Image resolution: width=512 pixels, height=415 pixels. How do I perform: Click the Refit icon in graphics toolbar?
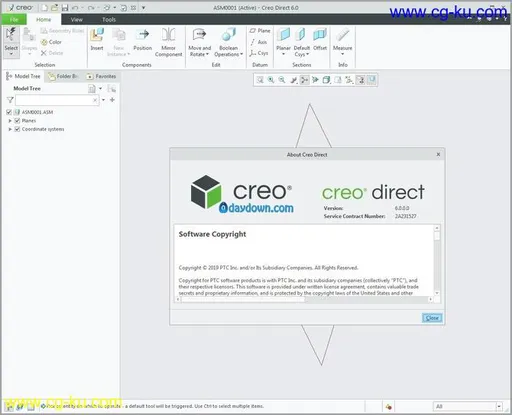260,80
